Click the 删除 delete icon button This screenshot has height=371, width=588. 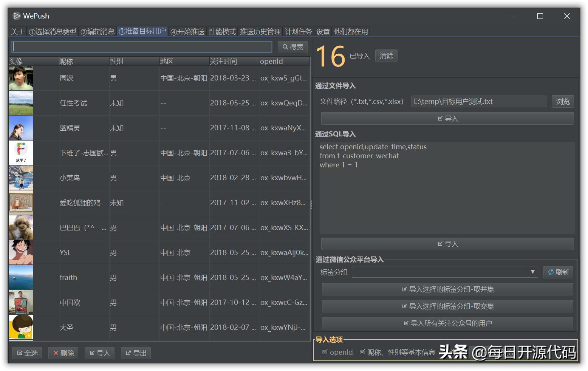(x=56, y=353)
